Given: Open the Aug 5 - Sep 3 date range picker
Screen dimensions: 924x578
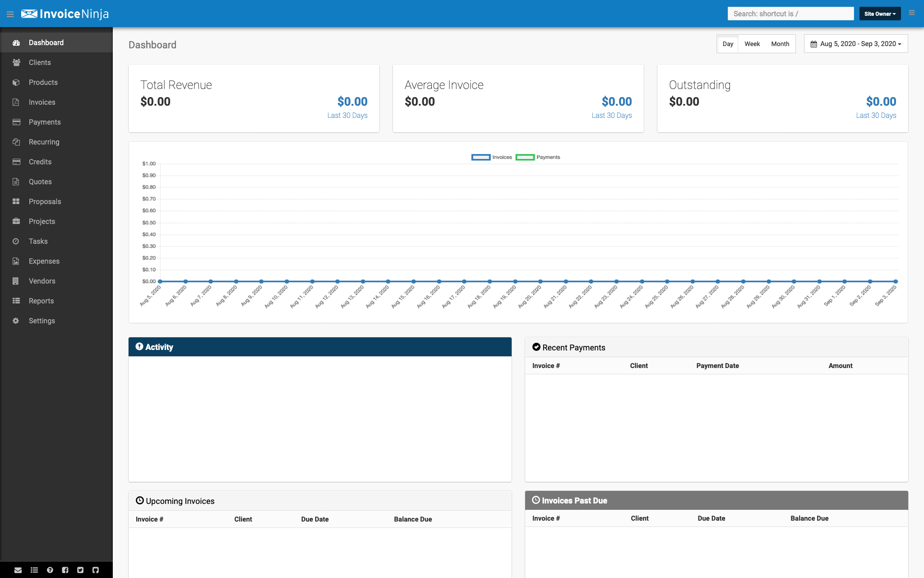Looking at the screenshot, I should (x=855, y=44).
